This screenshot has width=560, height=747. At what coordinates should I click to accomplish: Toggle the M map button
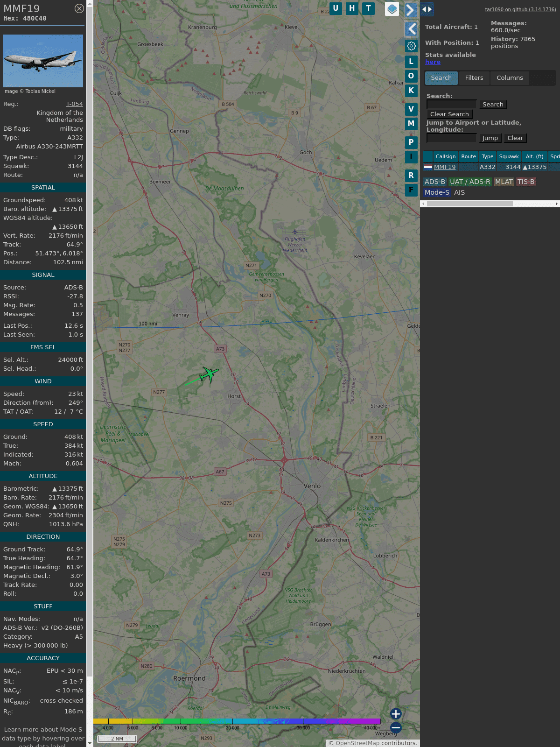[x=411, y=123]
